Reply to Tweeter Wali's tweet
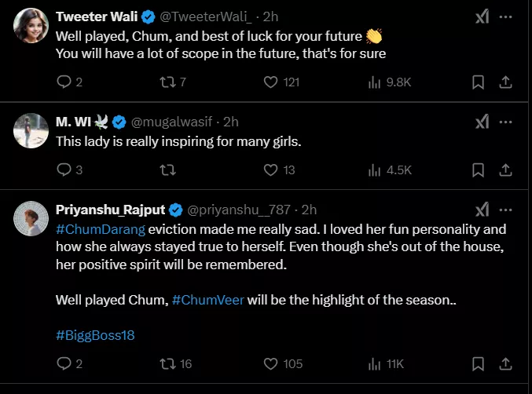Image resolution: width=532 pixels, height=394 pixels. click(x=64, y=82)
